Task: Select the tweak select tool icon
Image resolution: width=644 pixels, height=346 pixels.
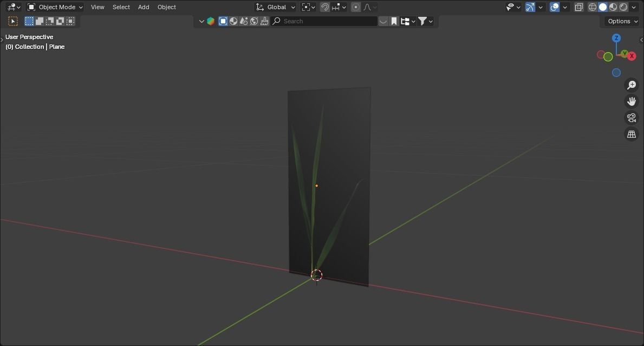Action: pos(13,21)
